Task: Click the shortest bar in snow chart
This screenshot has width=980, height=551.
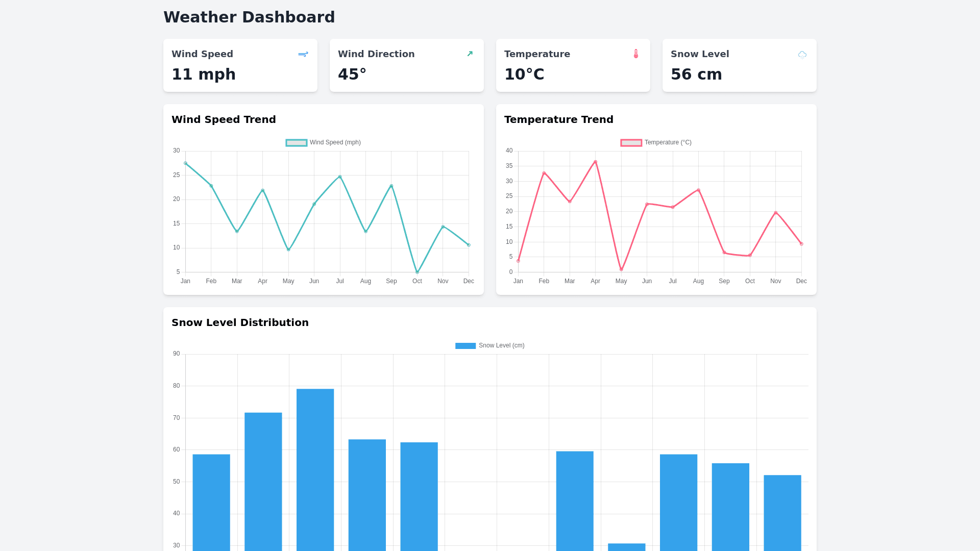Action: pyautogui.click(x=626, y=547)
